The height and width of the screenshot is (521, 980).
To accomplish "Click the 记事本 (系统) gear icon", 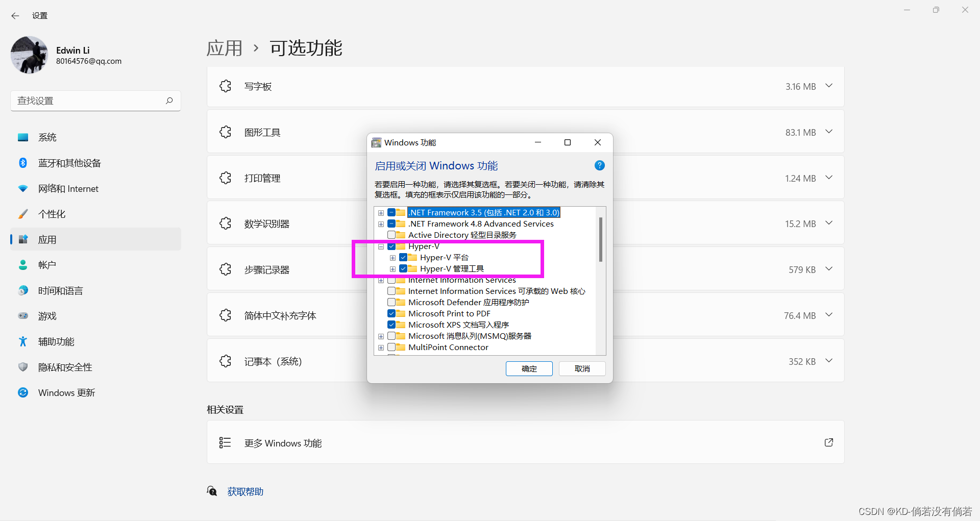I will tap(226, 361).
